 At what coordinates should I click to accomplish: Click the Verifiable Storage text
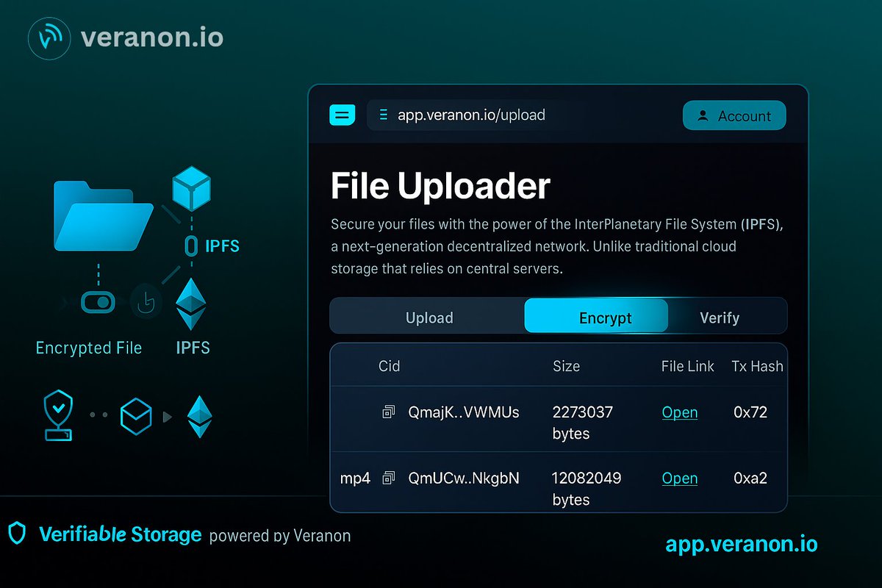click(121, 534)
